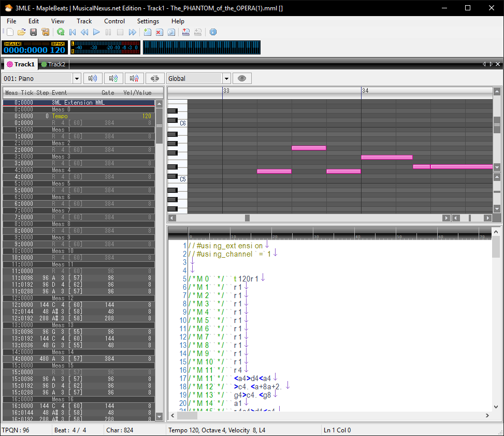504x436 pixels.
Task: Select the pink note starting at measure 34
Action: [x=387, y=158]
